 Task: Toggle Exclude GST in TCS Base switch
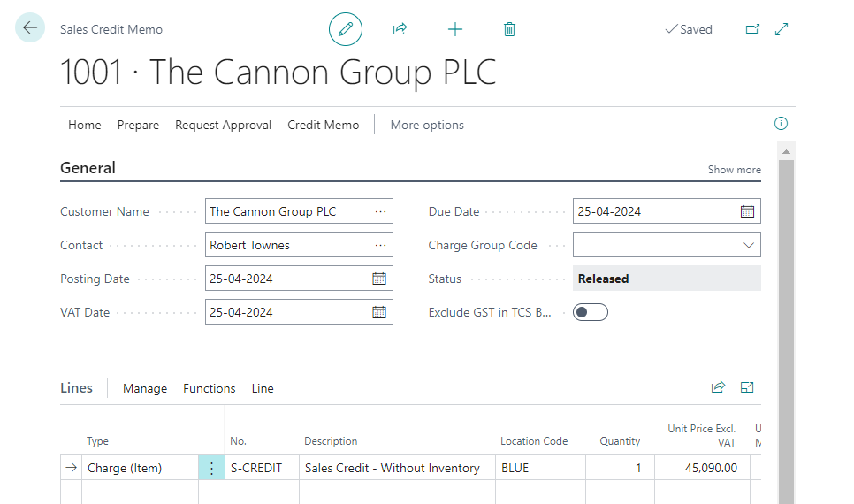(590, 312)
